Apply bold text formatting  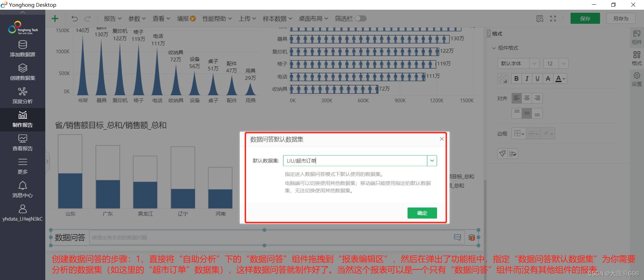pyautogui.click(x=516, y=78)
